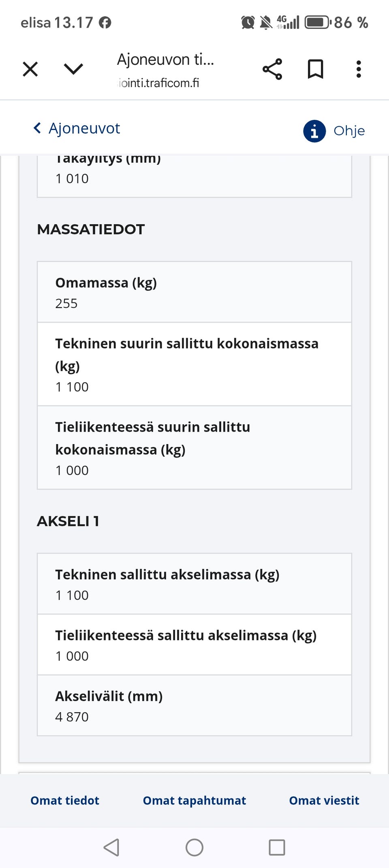Screen dimensions: 389x868
Task: Tap the battery indicator showing 86 %
Action: coord(318,22)
